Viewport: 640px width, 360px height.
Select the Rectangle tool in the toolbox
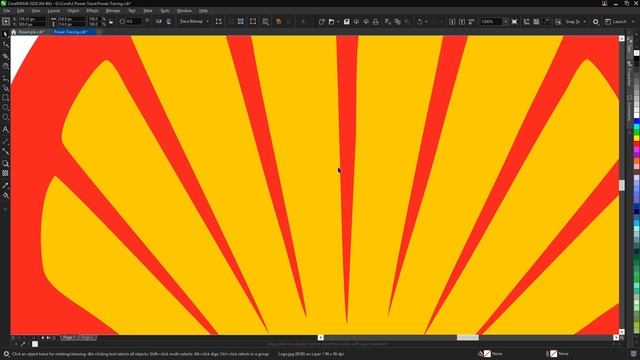[5, 98]
